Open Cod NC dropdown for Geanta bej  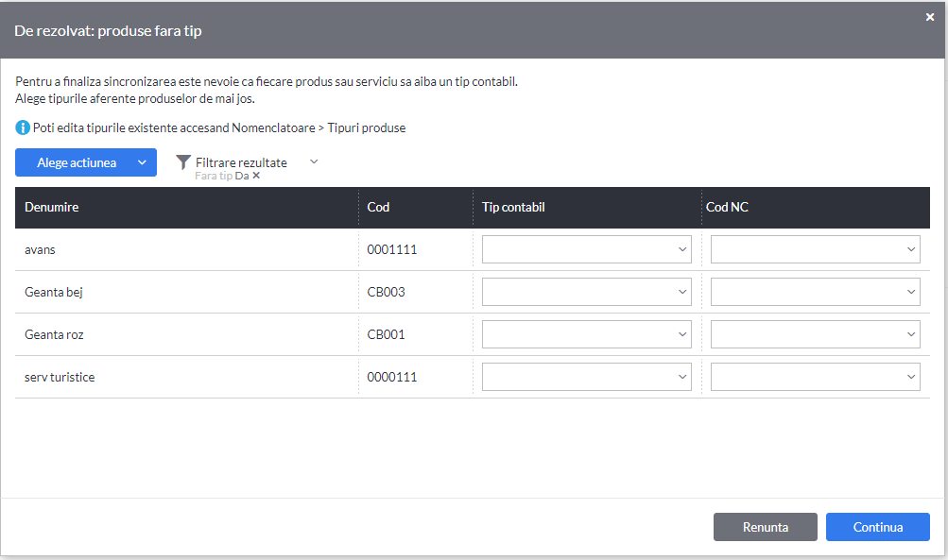815,292
